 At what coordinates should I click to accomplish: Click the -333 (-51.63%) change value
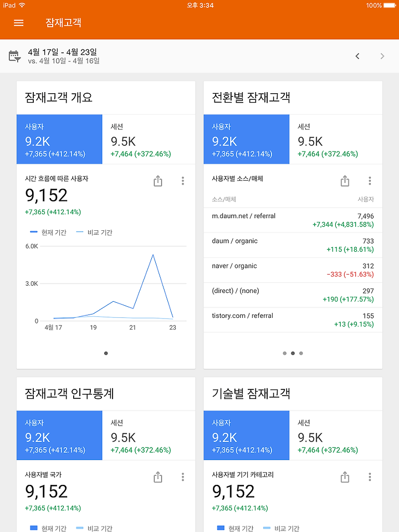tap(350, 275)
